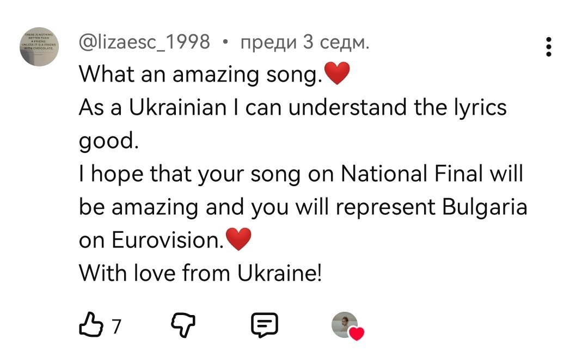Viewport: 588px width, 364px height.
Task: Click the heart emoji after 'amazing song.'
Action: (336, 74)
